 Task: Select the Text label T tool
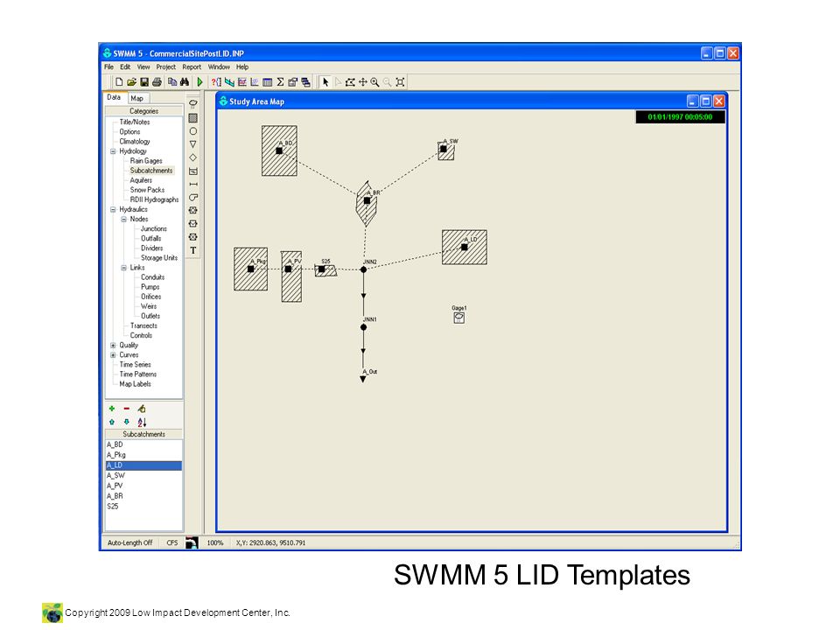(193, 250)
